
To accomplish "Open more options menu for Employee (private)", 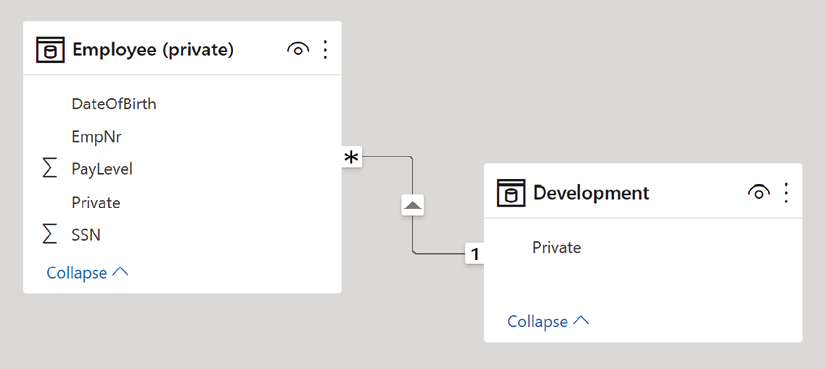I will point(325,49).
